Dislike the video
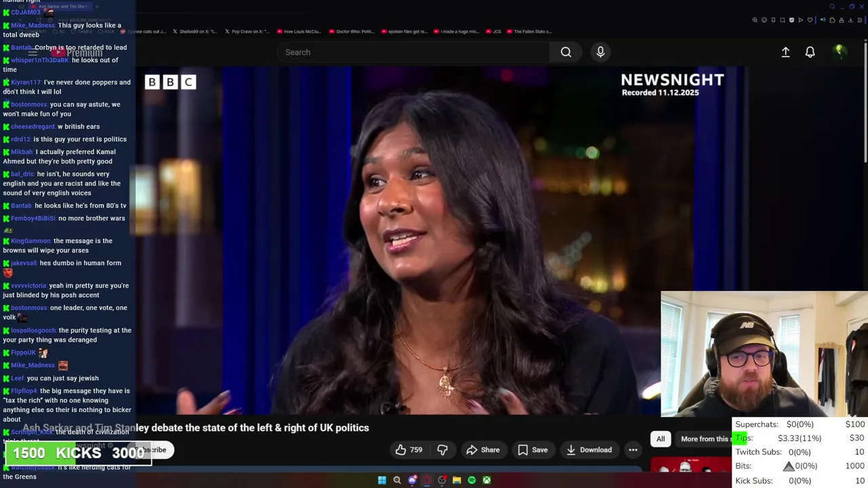 point(442,449)
